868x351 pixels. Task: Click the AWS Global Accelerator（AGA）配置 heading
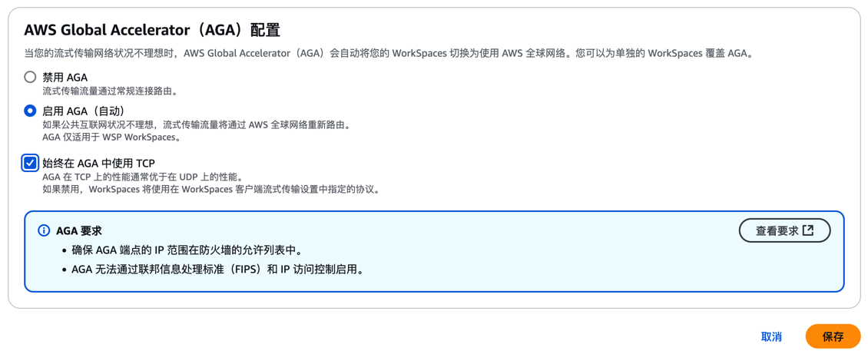[151, 31]
